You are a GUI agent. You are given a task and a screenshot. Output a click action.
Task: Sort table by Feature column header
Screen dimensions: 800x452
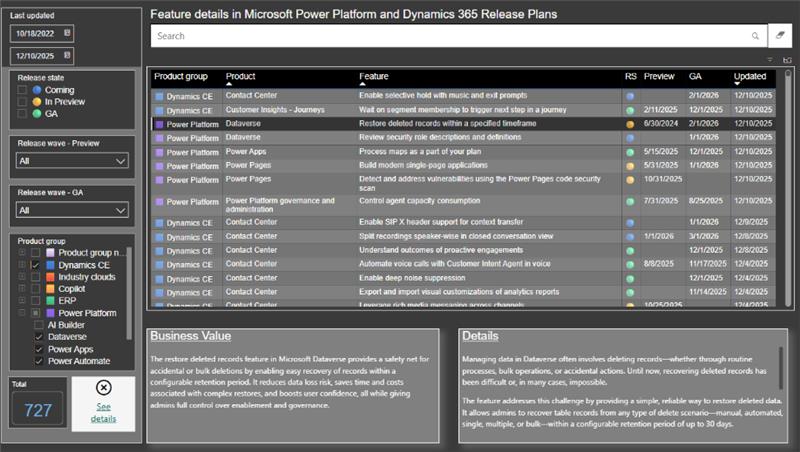click(x=374, y=76)
